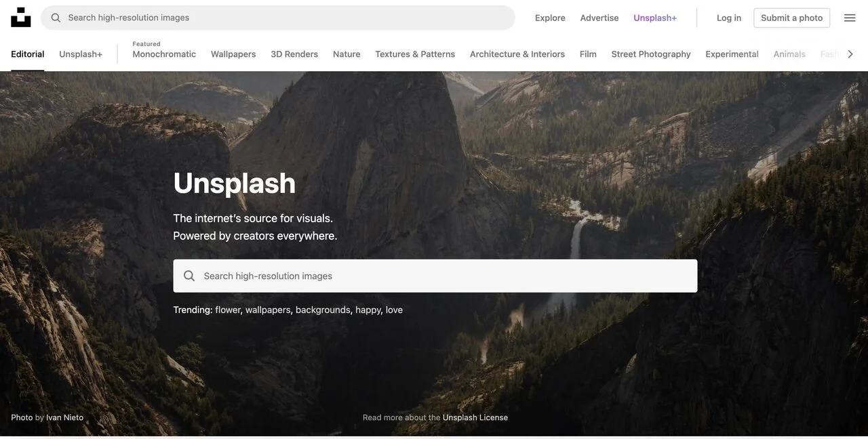Focus the hero search high-resolution images field
This screenshot has height=439, width=868.
pyautogui.click(x=435, y=276)
